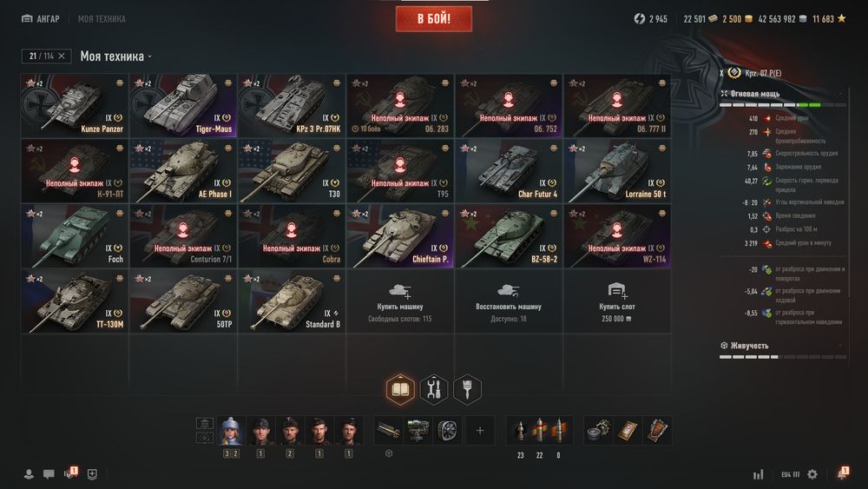868x489 pixels.
Task: Go to the АНГАР tab
Action: pos(41,19)
